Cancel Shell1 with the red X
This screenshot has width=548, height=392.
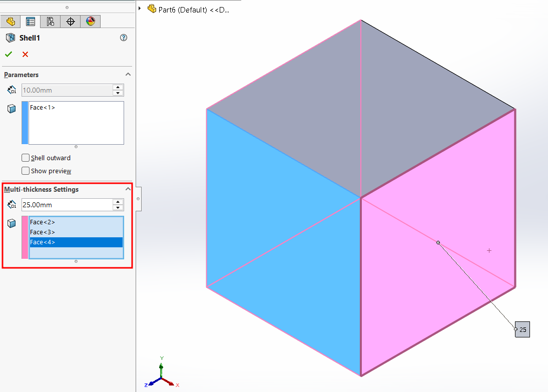tap(25, 54)
